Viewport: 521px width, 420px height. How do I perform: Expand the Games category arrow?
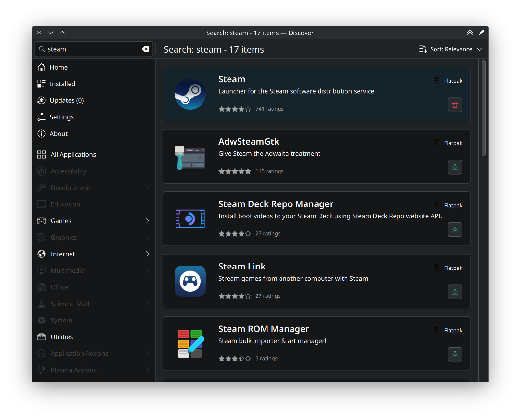coord(147,221)
